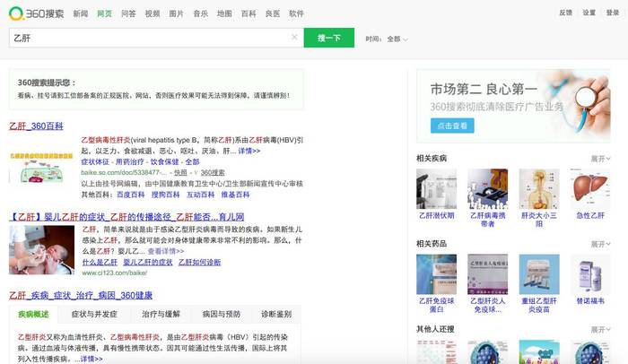Open the 【乙肝】婴儿乙肝的症状 result title
Image resolution: width=628 pixels, height=364 pixels.
126,217
